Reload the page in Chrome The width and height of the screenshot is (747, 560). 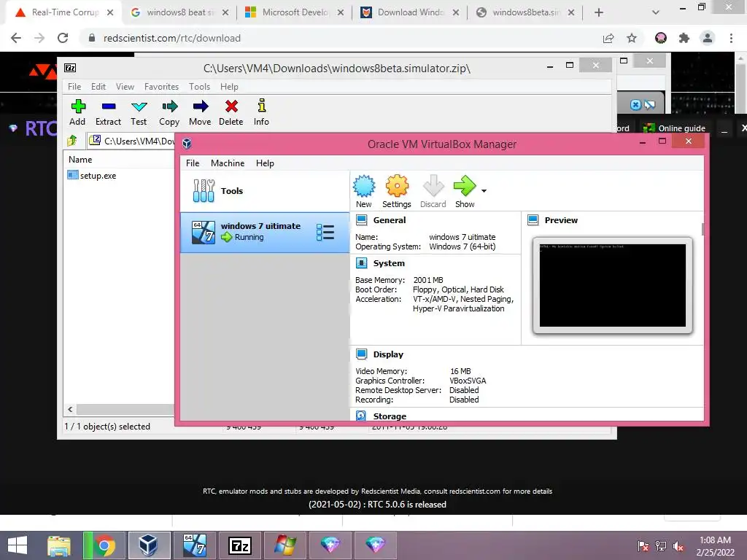click(x=63, y=38)
